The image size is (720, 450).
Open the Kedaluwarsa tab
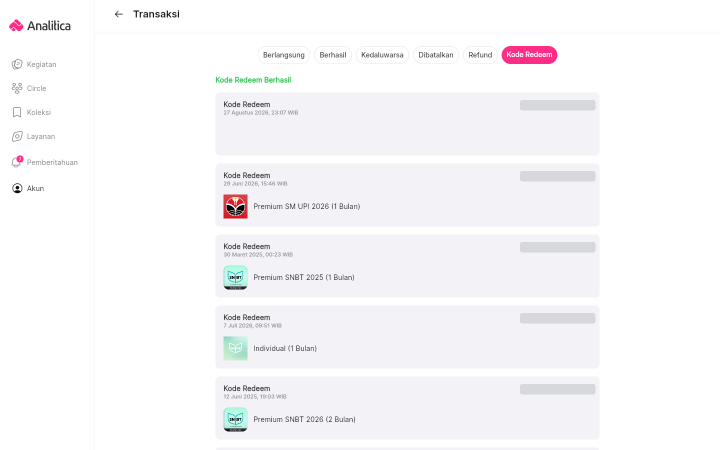[382, 55]
